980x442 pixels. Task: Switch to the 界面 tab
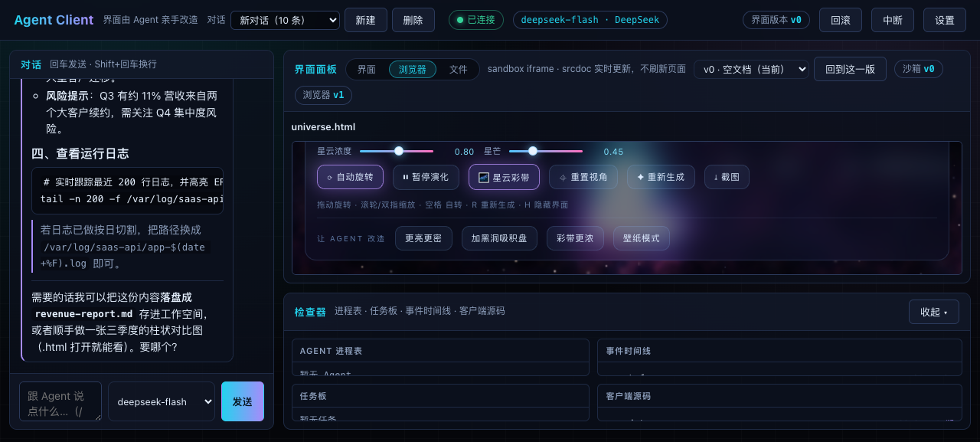click(367, 69)
